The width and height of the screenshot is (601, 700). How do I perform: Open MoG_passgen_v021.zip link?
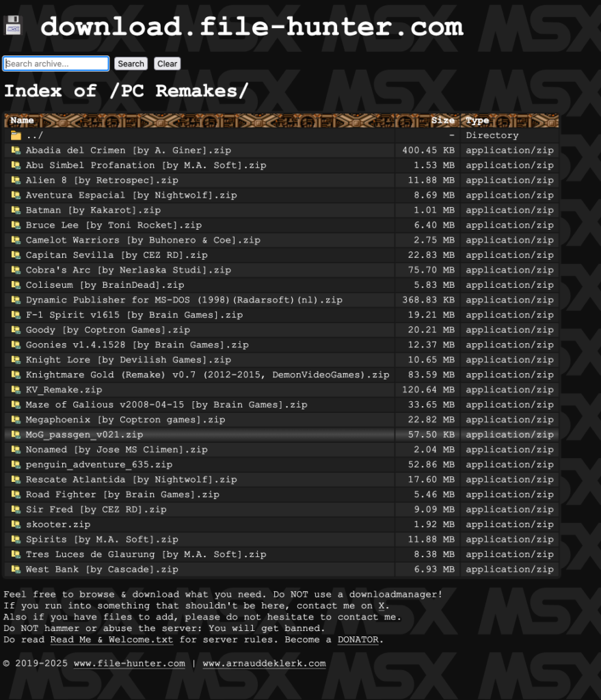(x=84, y=435)
